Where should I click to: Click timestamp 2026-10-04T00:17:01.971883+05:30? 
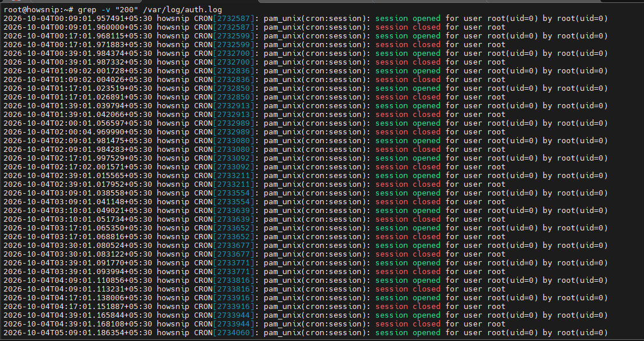pos(78,44)
